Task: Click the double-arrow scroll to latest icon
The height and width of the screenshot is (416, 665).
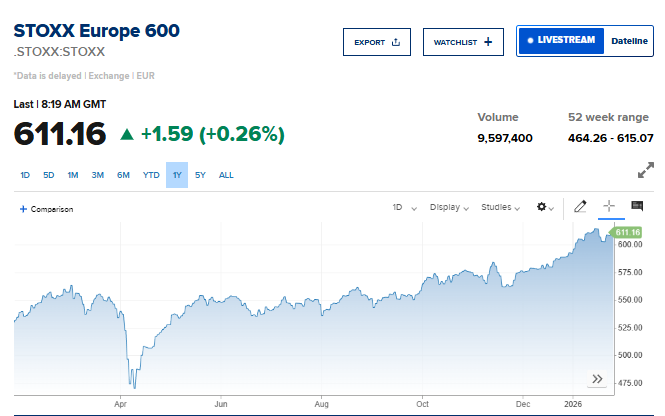Action: pyautogui.click(x=597, y=379)
